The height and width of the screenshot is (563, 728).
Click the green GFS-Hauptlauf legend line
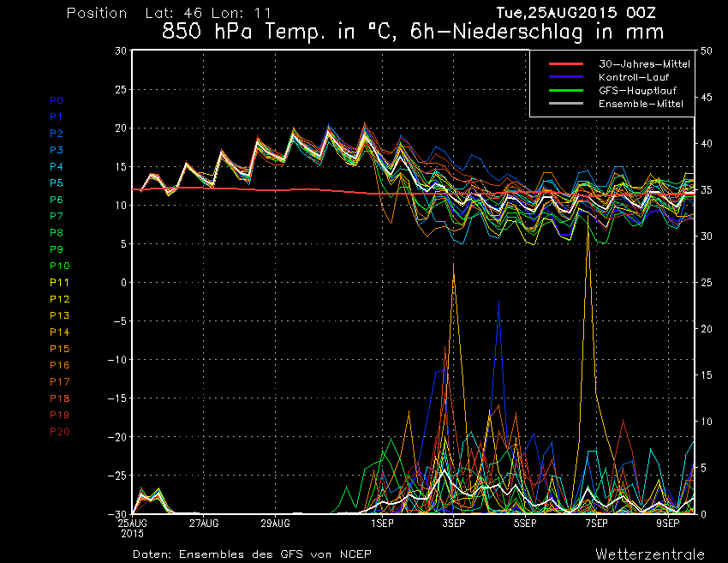pos(566,90)
